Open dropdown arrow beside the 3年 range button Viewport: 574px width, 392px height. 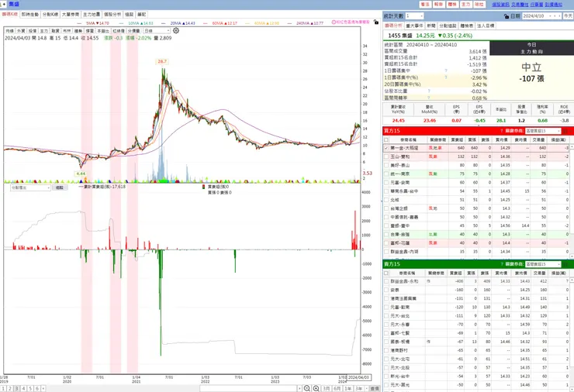pos(366,389)
